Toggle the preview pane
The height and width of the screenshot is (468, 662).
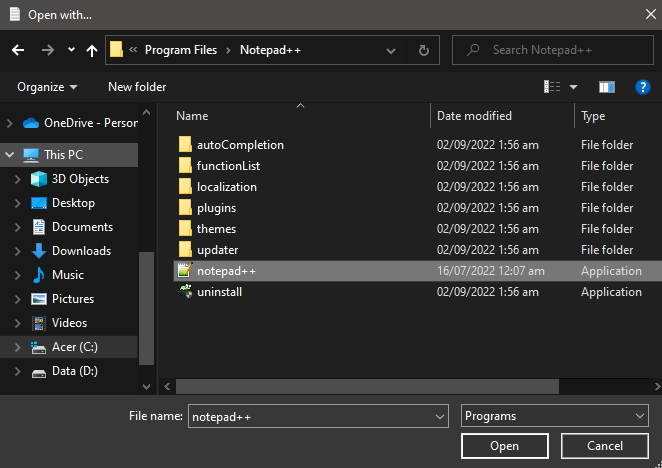pos(607,87)
